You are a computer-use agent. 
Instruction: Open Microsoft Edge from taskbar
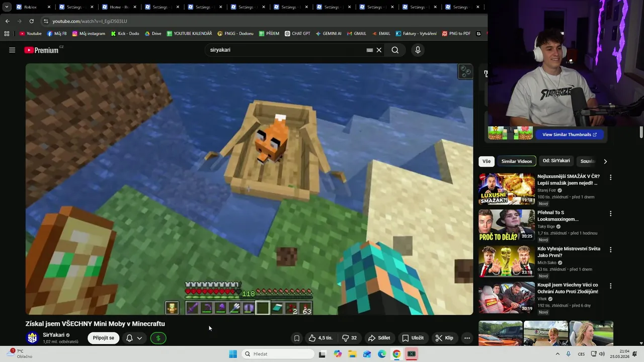[x=382, y=354]
